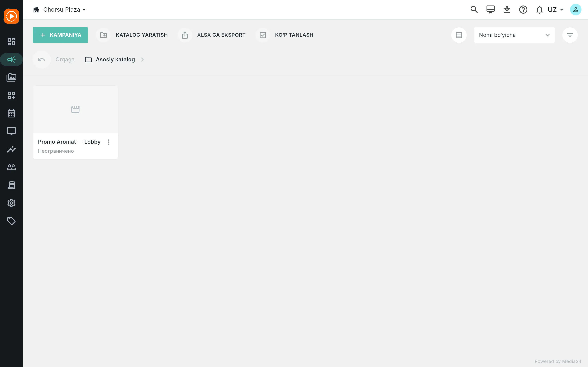
Task: Open the users group icon in sidebar
Action: 11,167
